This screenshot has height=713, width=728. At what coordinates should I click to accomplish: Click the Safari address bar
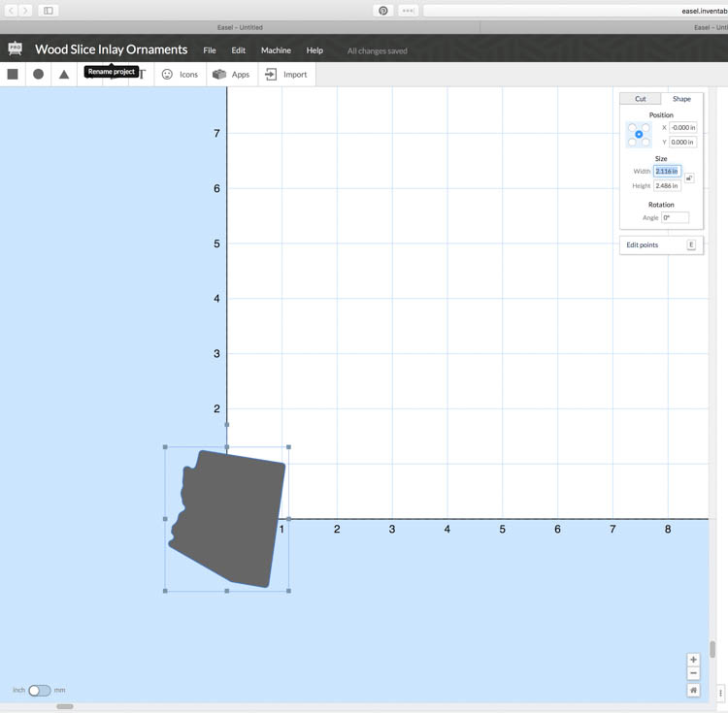(576, 11)
